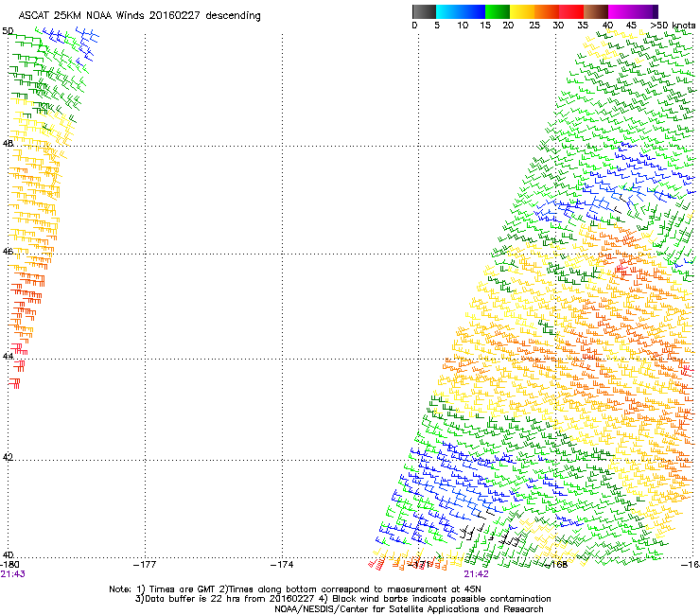
Task: Click the longitude label '-177' on the bottom axis
Action: coord(145,565)
